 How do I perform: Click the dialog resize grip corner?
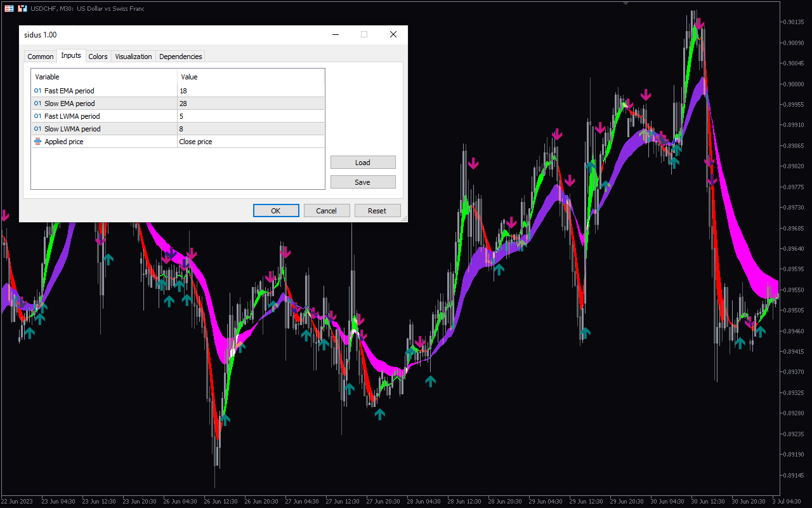click(x=404, y=218)
